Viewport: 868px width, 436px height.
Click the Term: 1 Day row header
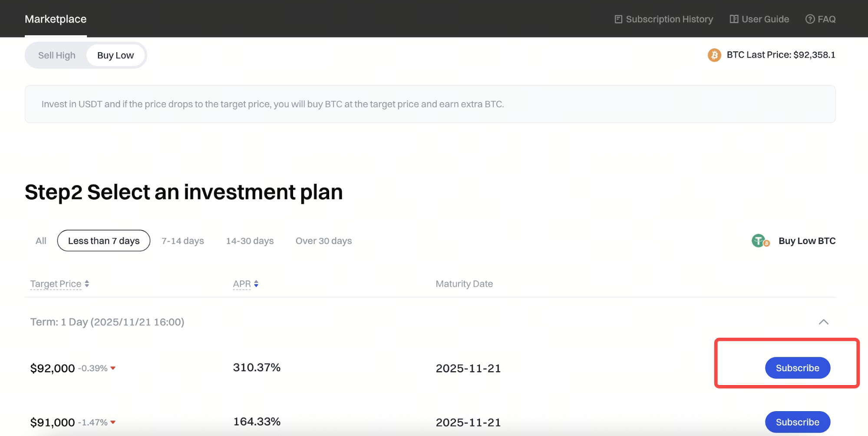point(107,322)
